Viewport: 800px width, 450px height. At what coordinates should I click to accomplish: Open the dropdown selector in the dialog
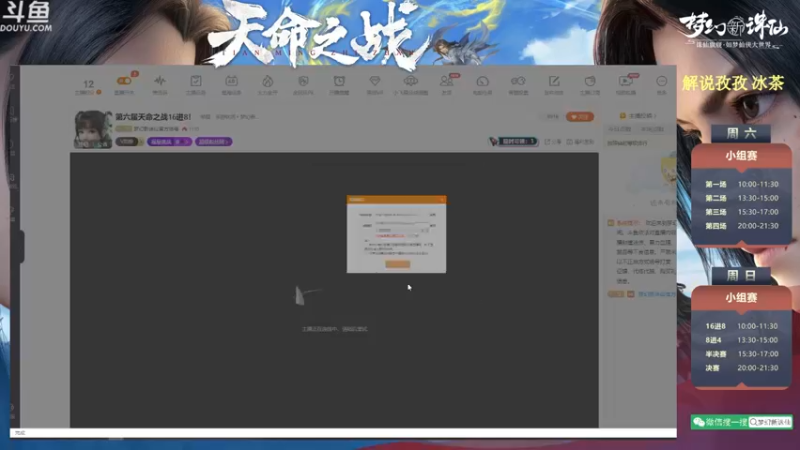tap(403, 230)
